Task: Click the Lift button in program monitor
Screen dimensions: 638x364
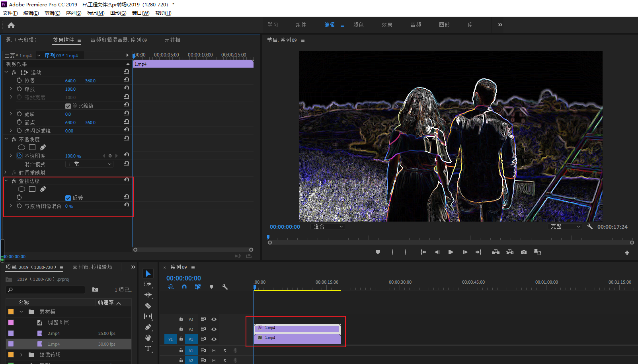Action: (496, 252)
